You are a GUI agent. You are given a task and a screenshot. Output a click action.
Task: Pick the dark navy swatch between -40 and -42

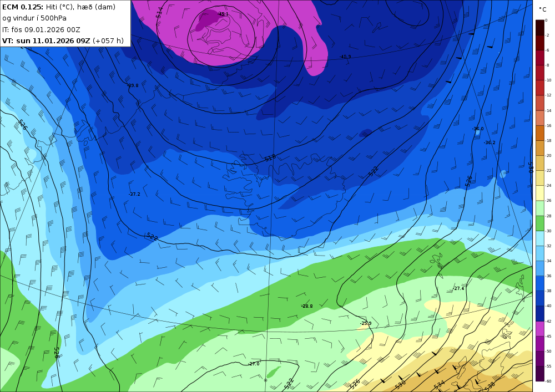coord(540,313)
